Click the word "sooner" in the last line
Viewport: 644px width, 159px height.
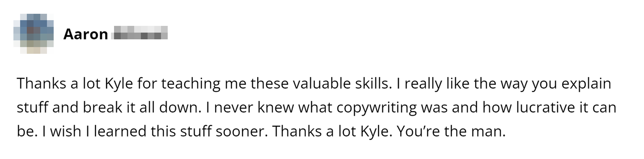point(241,131)
